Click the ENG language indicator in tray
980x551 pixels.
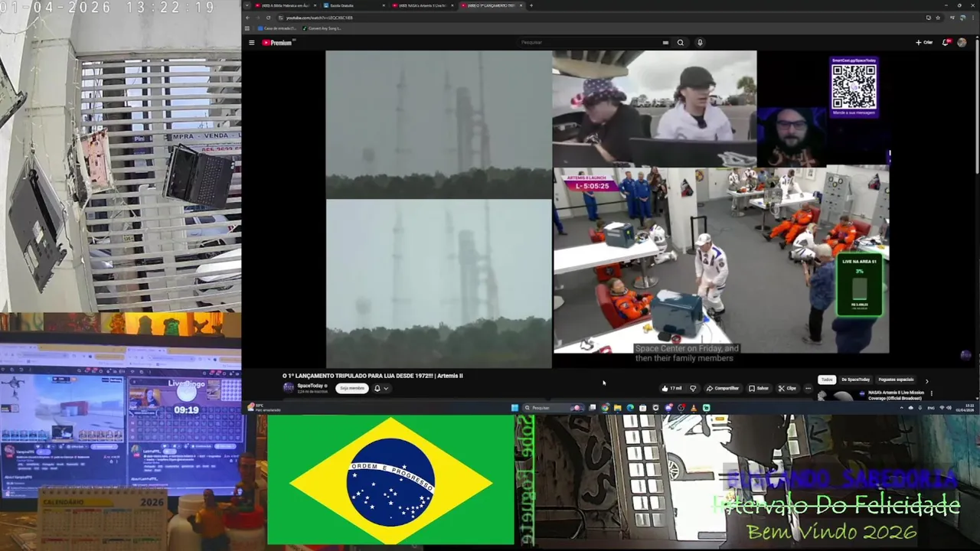click(931, 408)
